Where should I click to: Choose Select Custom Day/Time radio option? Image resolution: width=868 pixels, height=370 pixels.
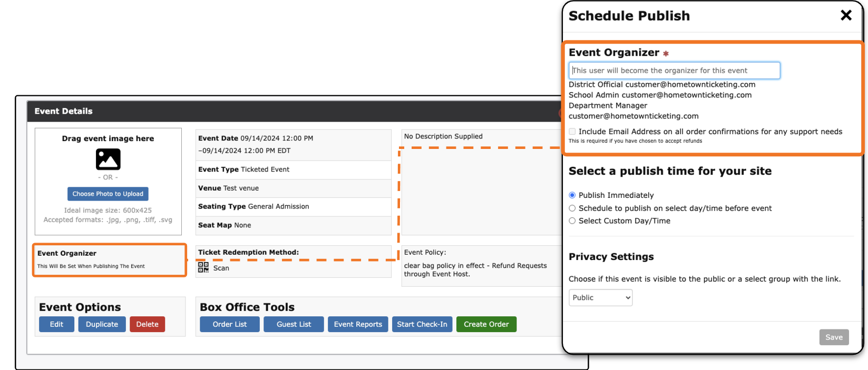tap(572, 221)
